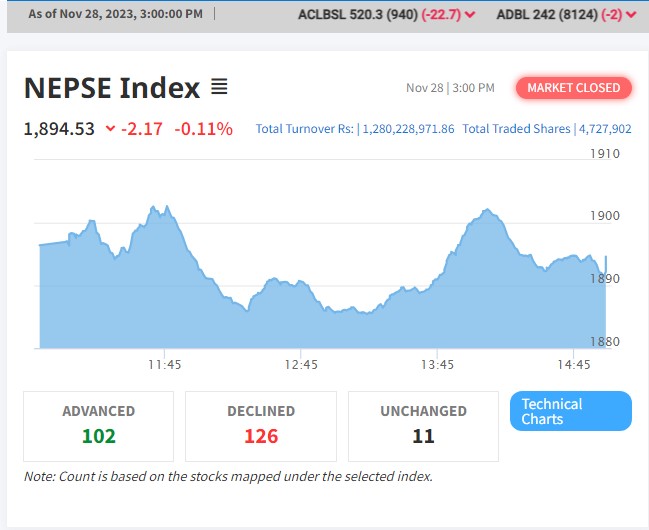The height and width of the screenshot is (530, 649).
Task: Open the menu icon beside NEPSE Index
Action: click(x=219, y=88)
